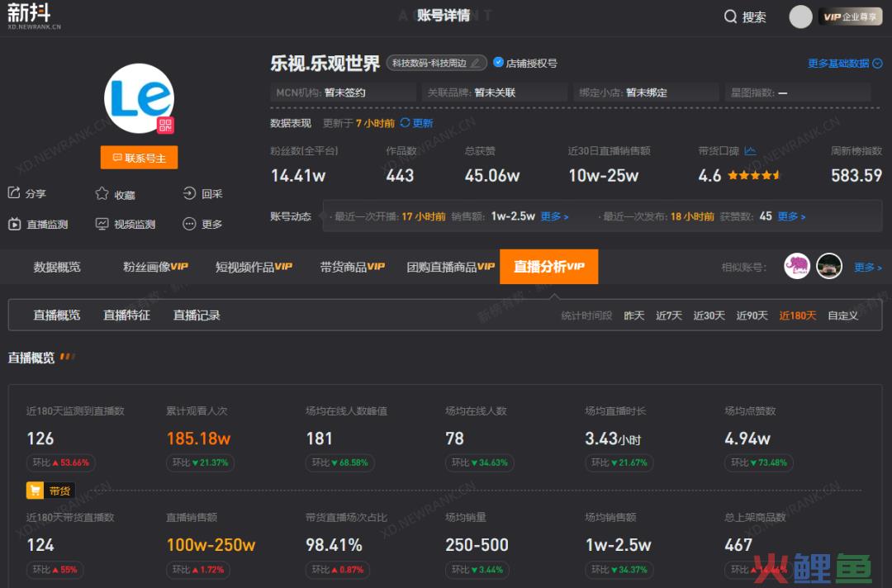Expand the 更多 options under 视频监测

[202, 223]
